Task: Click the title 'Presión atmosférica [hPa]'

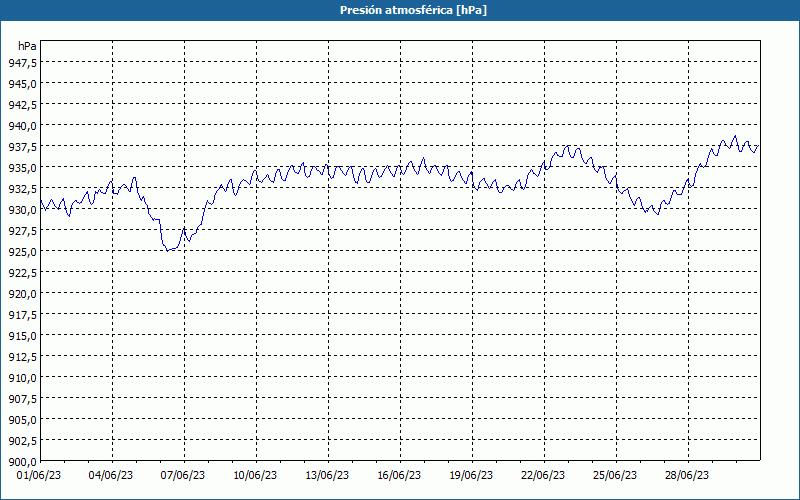Action: point(413,10)
